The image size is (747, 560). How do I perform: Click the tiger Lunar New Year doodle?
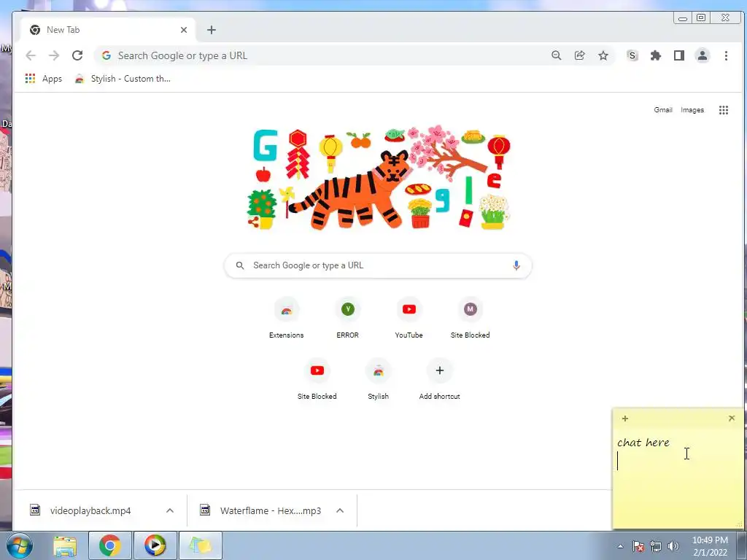click(379, 178)
